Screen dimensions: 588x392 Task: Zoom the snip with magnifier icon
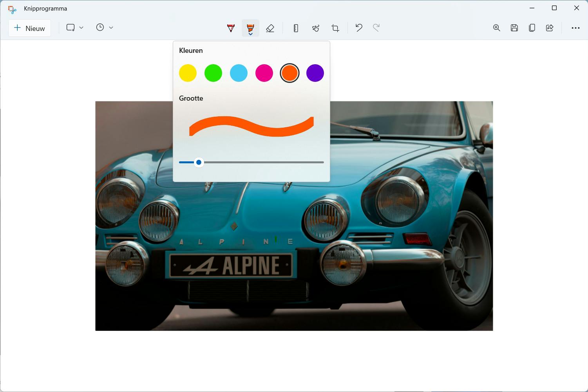click(497, 28)
